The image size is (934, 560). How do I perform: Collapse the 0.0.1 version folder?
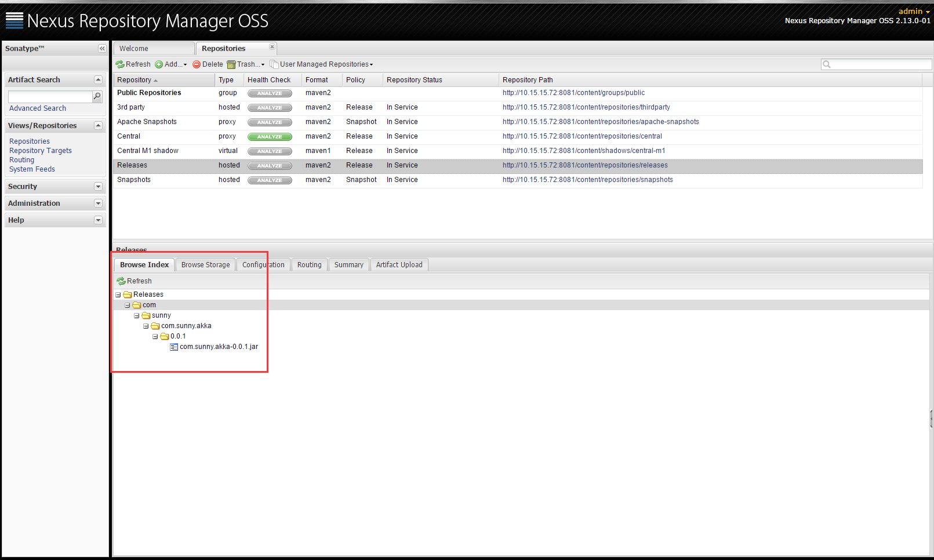coord(155,336)
